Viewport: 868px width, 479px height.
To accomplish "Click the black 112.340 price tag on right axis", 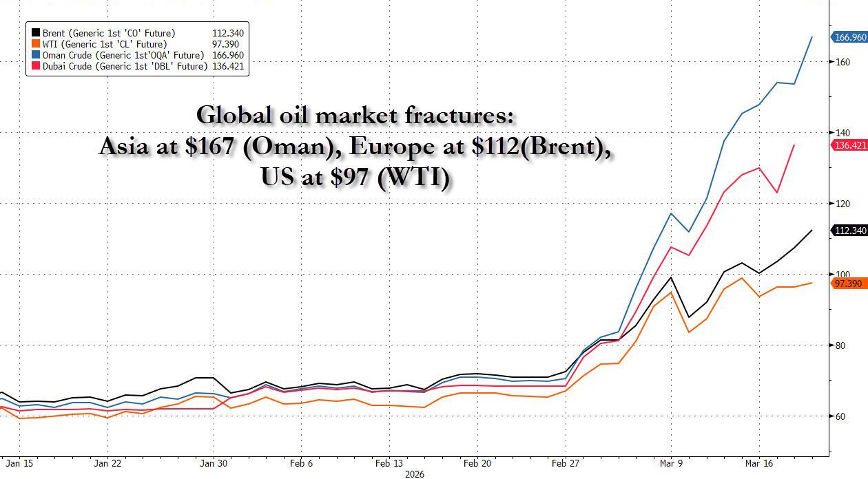I will pos(849,231).
